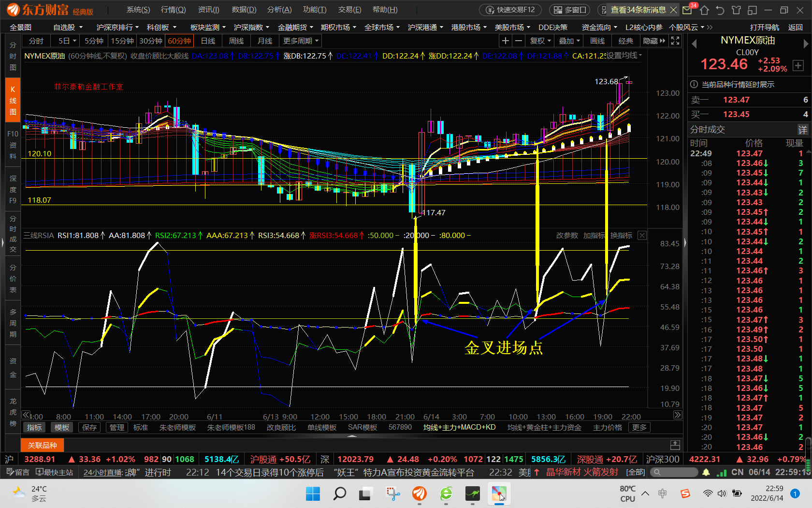Open 5日 period dropdown
This screenshot has height=508, width=812.
[x=67, y=41]
